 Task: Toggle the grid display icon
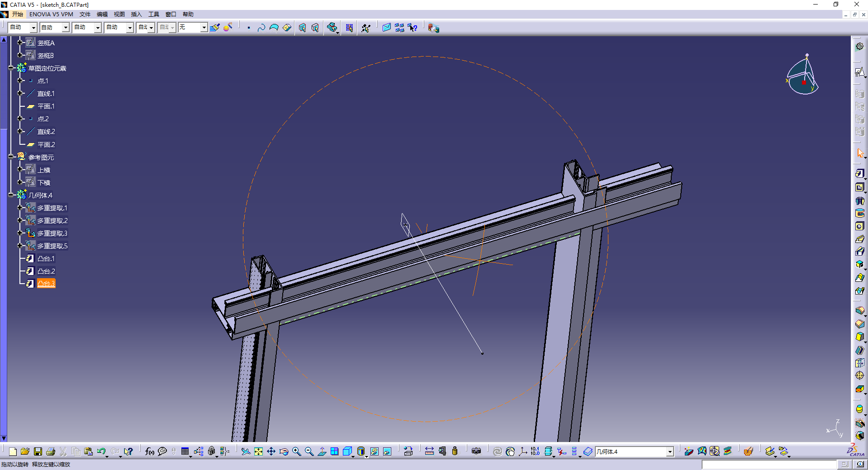tap(349, 28)
